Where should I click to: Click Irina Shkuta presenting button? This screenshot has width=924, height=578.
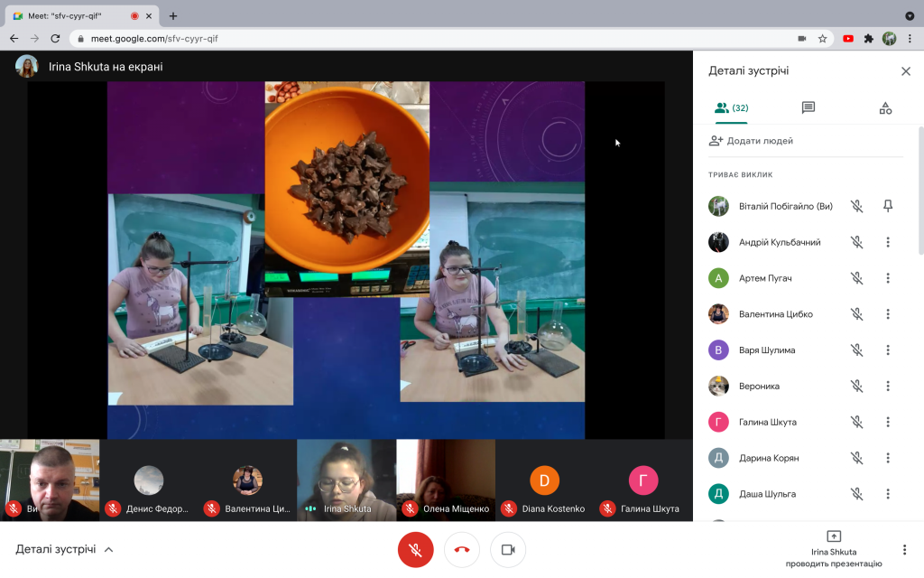pos(833,548)
